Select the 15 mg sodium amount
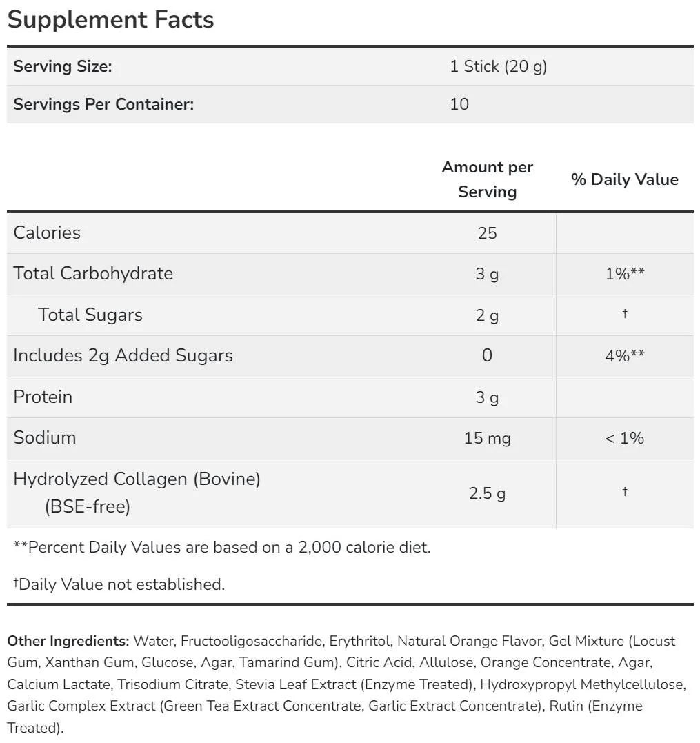Image resolution: width=700 pixels, height=743 pixels. coord(487,438)
